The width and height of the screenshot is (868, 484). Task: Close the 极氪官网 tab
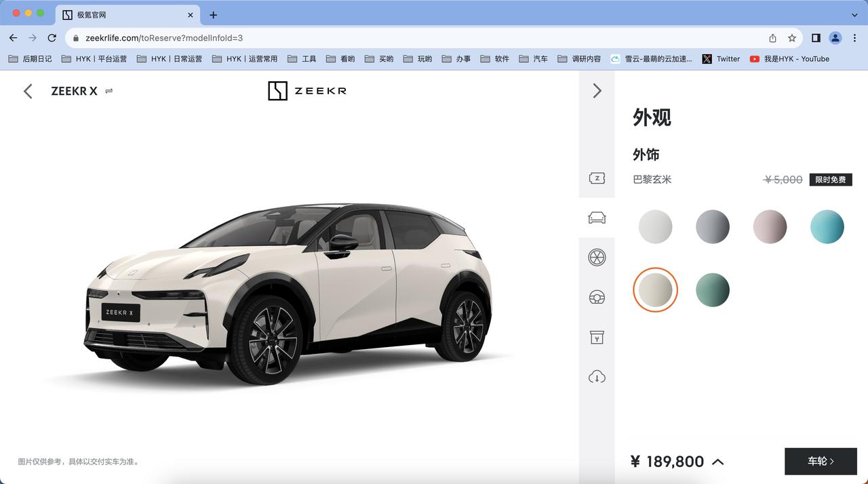(190, 15)
